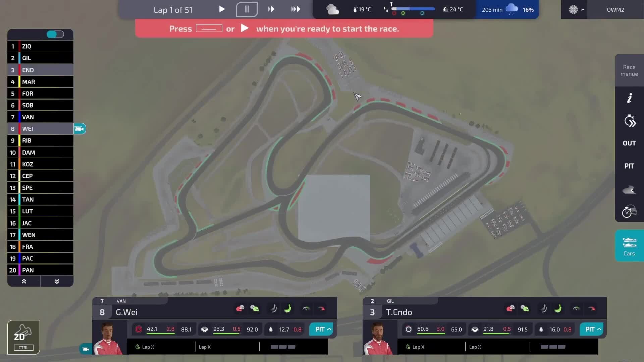Select the triple-speed fast forward icon
The height and width of the screenshot is (362, 644).
click(296, 9)
